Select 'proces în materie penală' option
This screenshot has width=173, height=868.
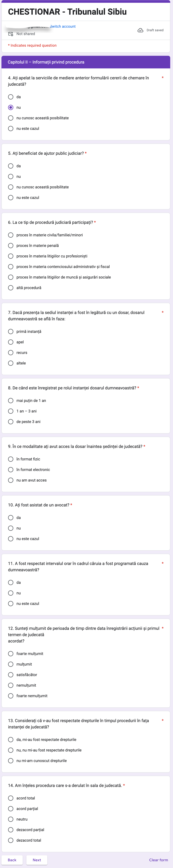(x=11, y=246)
